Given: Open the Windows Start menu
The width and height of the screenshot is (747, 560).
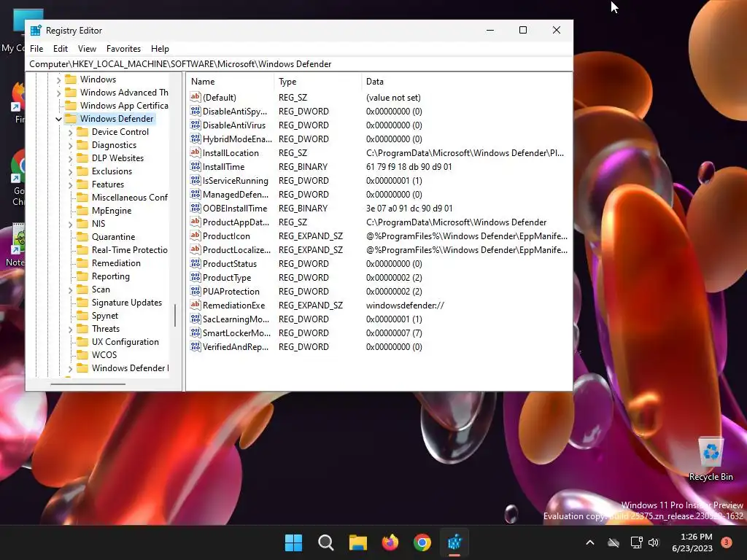Looking at the screenshot, I should 293,542.
